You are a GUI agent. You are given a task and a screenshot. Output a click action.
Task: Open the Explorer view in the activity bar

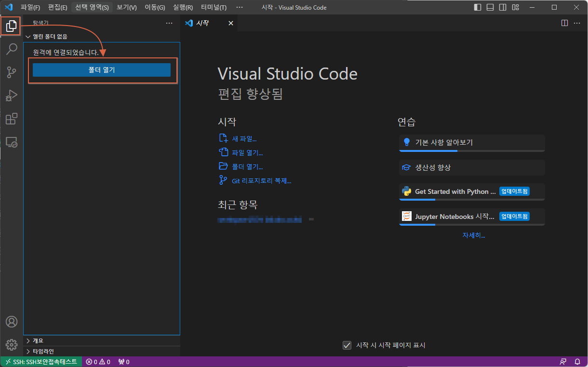coord(11,26)
